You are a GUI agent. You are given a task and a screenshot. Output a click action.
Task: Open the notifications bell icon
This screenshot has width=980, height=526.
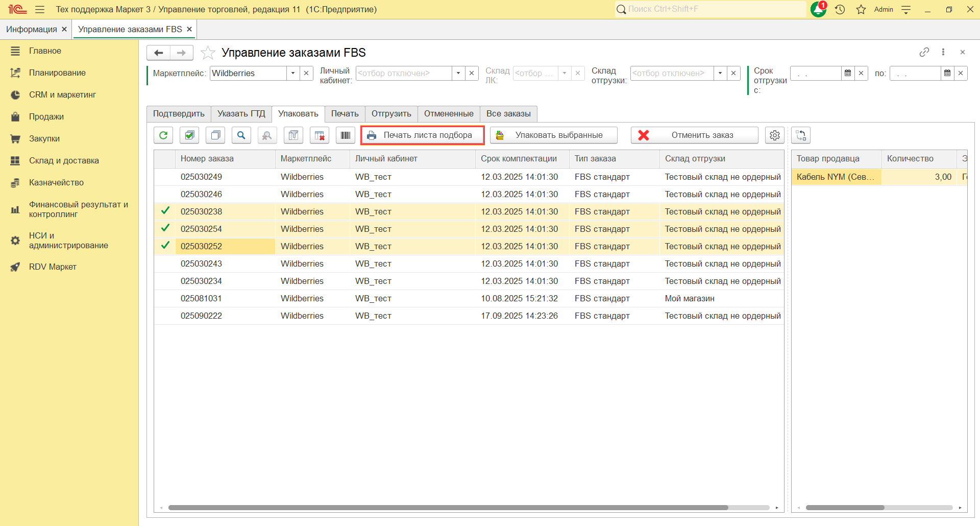818,10
